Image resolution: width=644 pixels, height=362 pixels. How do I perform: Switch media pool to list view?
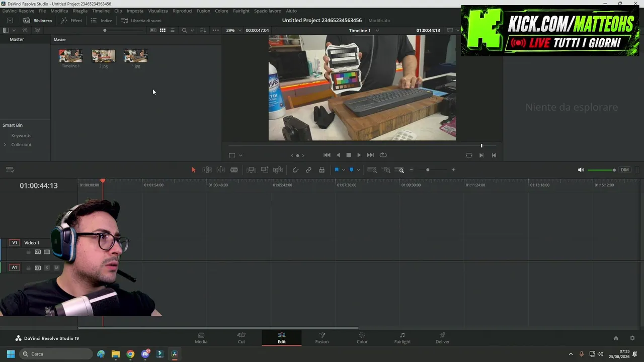coord(172,30)
